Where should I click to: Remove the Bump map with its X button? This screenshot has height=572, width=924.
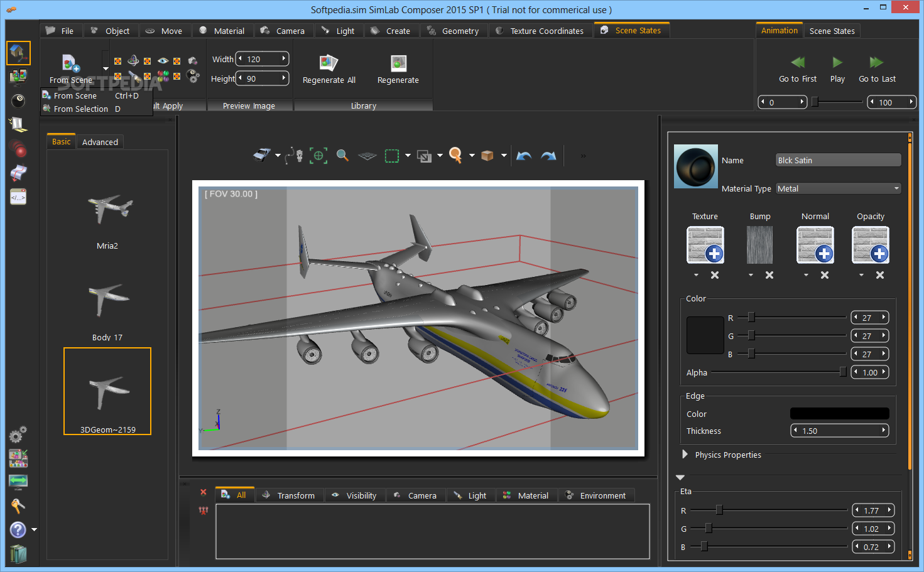[x=769, y=275]
